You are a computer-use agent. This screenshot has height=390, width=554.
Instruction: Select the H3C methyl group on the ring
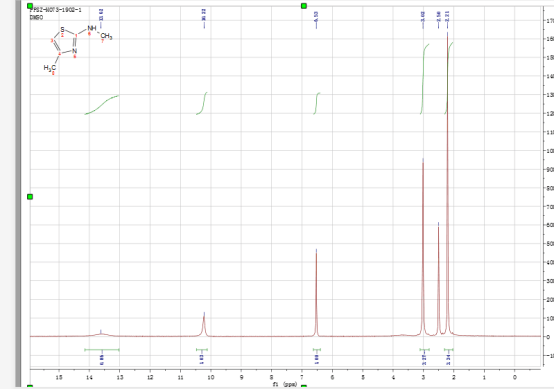[x=50, y=67]
